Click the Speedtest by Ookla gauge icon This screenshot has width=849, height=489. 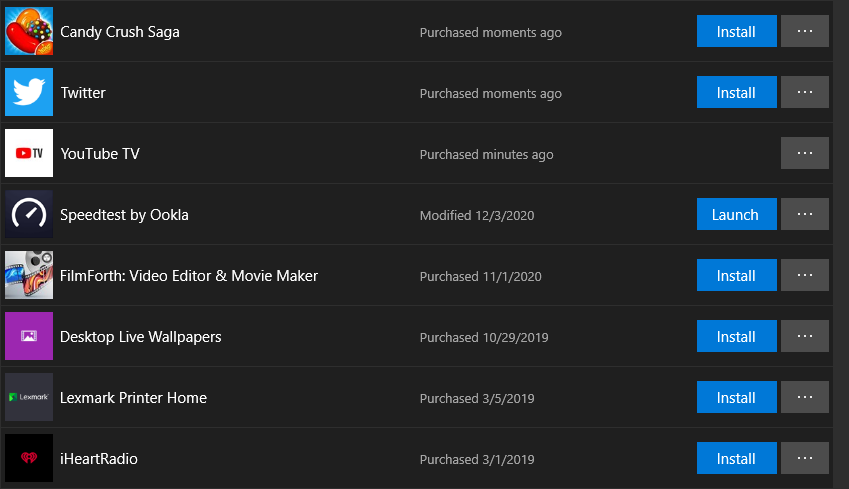pyautogui.click(x=29, y=214)
